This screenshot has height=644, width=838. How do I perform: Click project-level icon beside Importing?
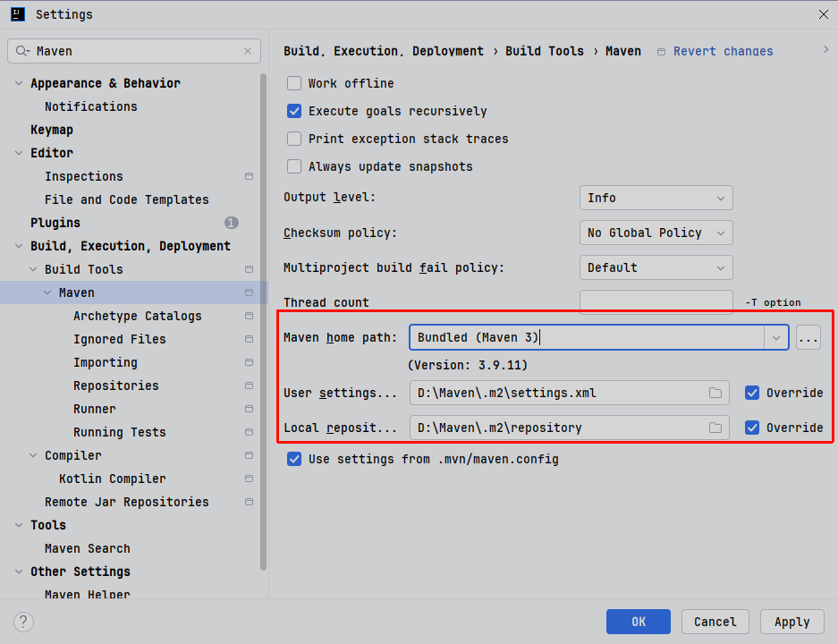point(249,362)
